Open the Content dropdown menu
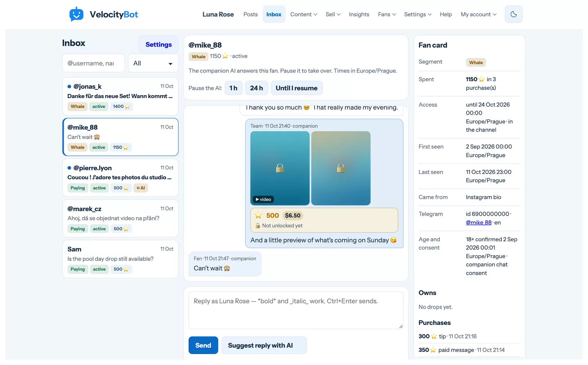 [x=304, y=14]
